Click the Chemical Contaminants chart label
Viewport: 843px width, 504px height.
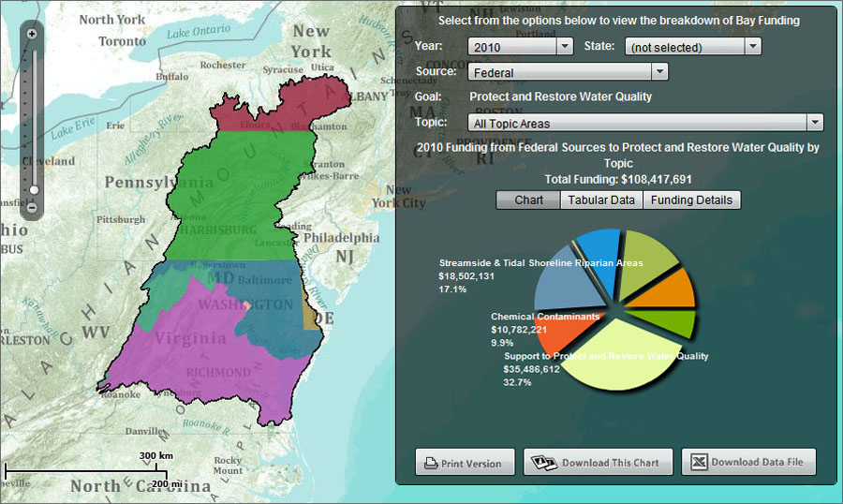coord(544,317)
